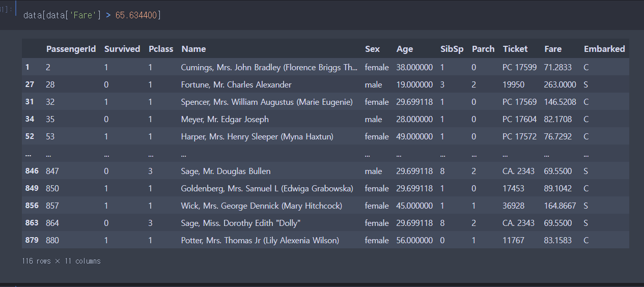
Task: Select the name Meyer, Mr. Edgar Joseph
Action: click(x=225, y=119)
